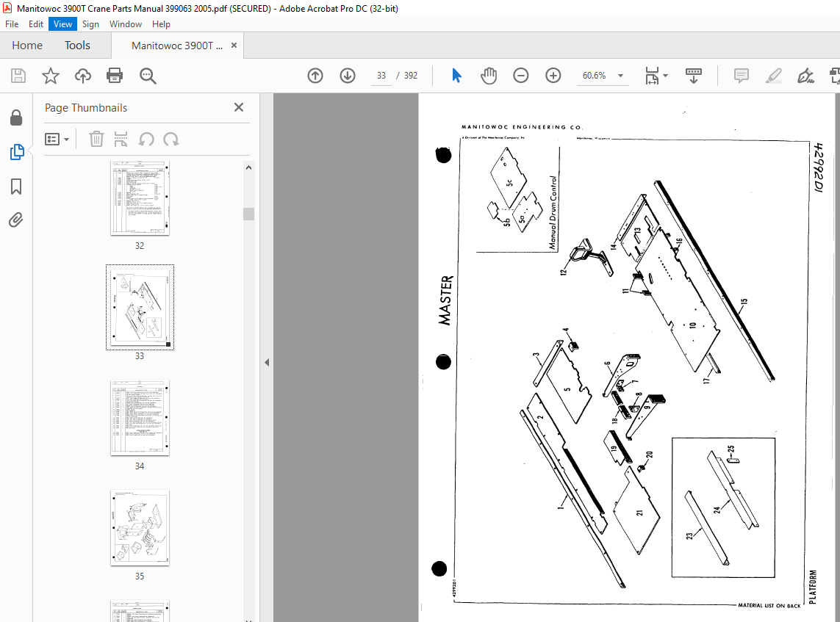Select the arrow Selection tool
The height and width of the screenshot is (622, 840).
coord(456,76)
